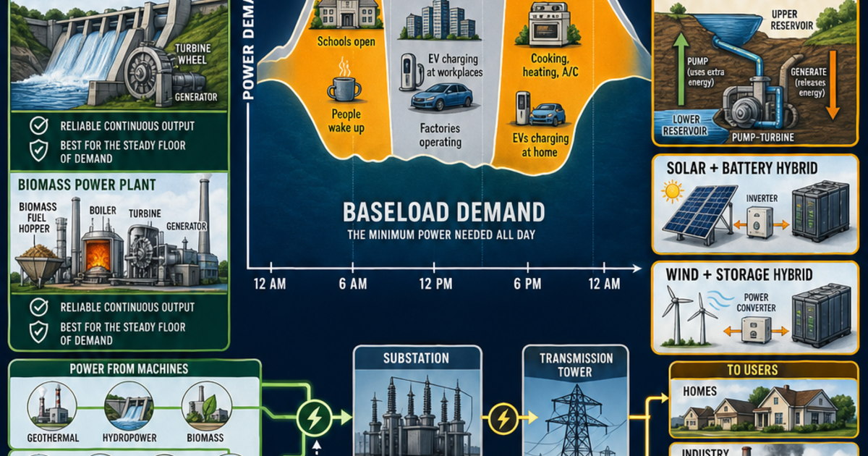Click the circle checkmark in Biomass Power Plant panel
The height and width of the screenshot is (456, 868).
tap(38, 308)
